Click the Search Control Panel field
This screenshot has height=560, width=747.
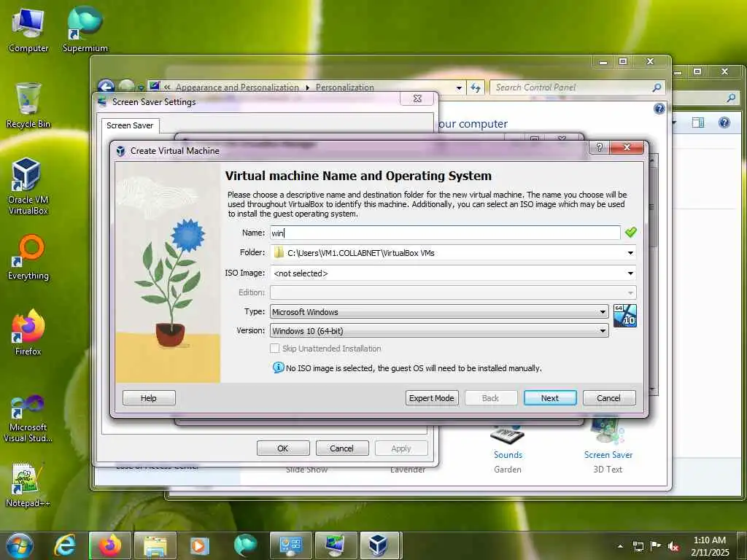click(x=572, y=87)
